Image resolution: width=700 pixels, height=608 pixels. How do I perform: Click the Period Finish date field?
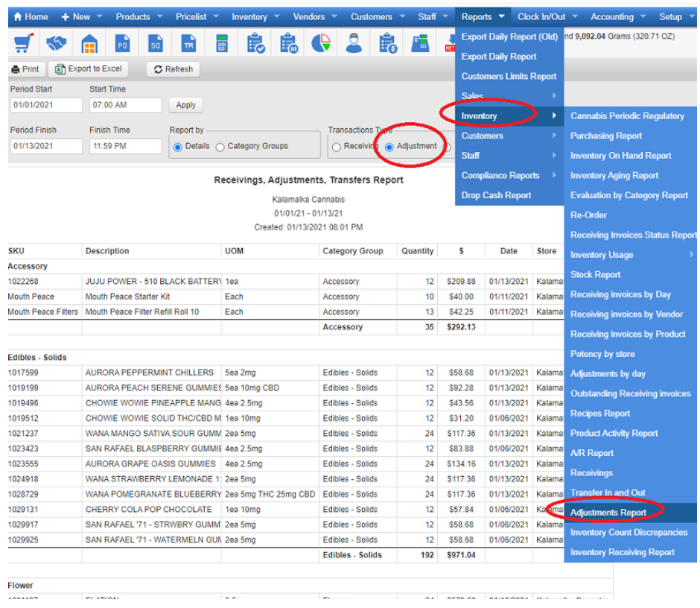(x=46, y=146)
